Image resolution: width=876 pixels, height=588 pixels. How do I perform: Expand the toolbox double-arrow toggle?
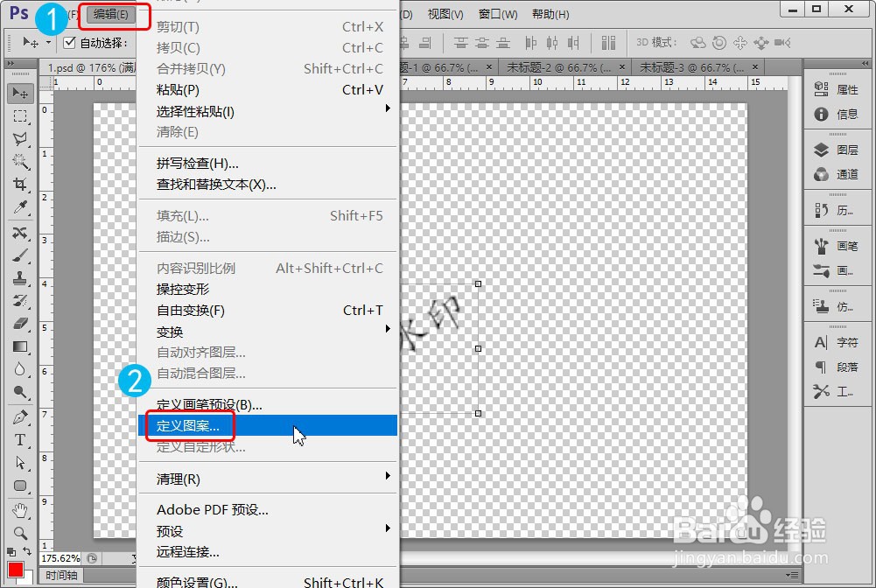[10, 64]
